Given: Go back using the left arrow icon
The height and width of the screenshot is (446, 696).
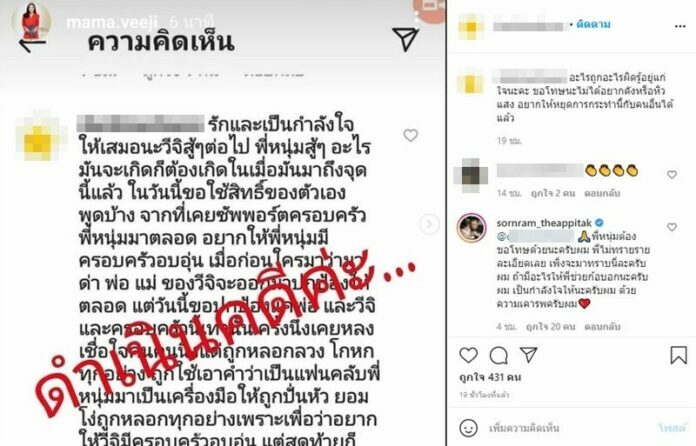Looking at the screenshot, I should click(x=32, y=45).
